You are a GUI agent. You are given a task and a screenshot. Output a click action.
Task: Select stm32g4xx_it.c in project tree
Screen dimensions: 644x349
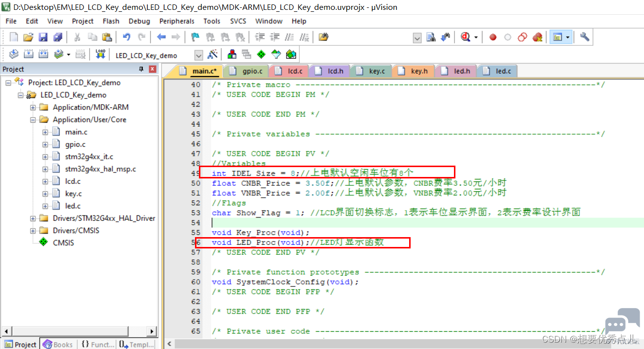pos(89,157)
